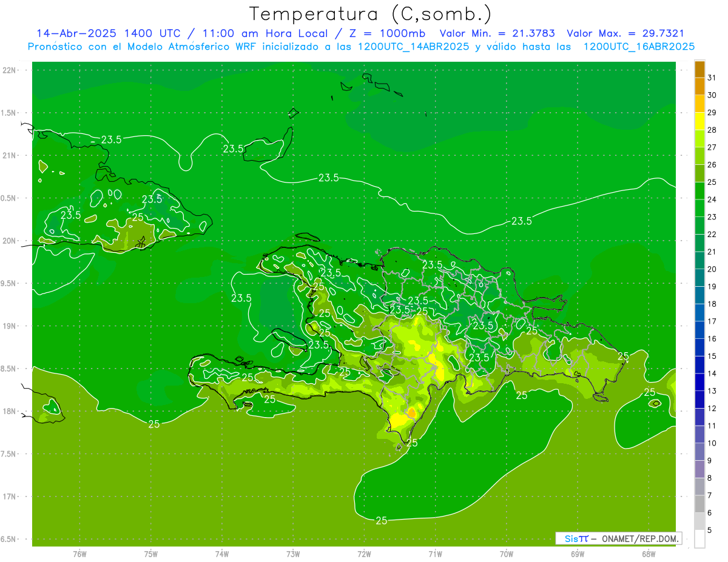Click the '1.5N' latitude axis label
This screenshot has width=728, height=562.
click(x=9, y=113)
